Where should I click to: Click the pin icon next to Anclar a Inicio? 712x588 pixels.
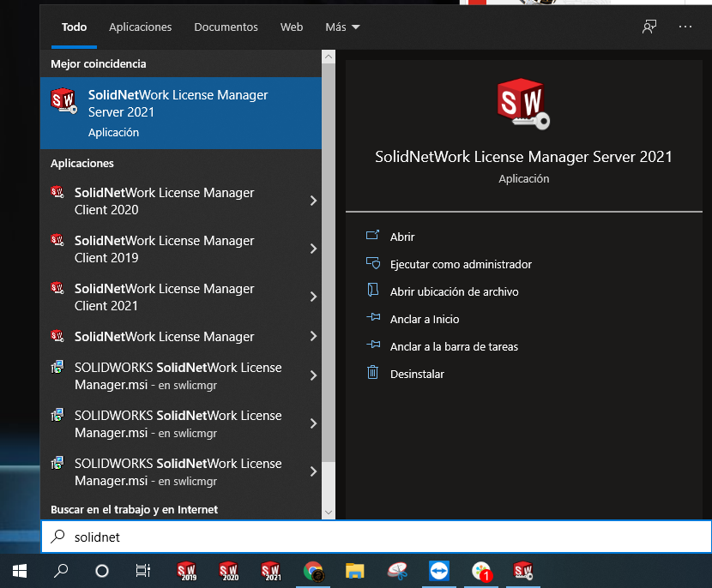pos(373,317)
